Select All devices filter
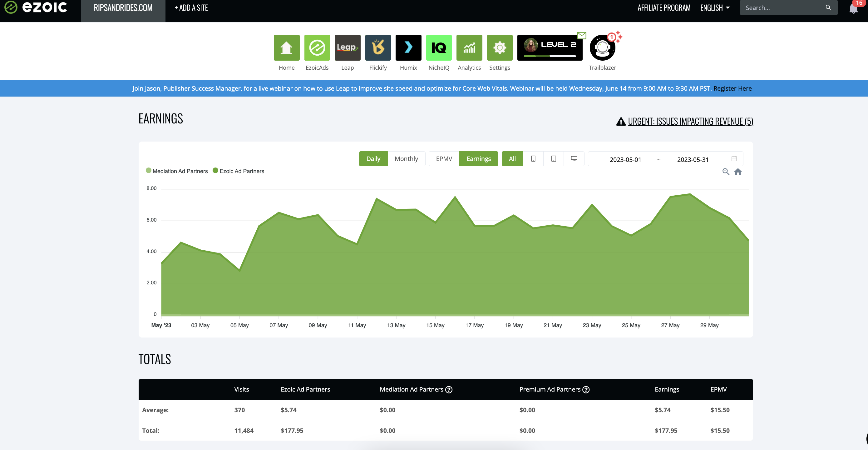This screenshot has width=868, height=450. click(x=512, y=158)
